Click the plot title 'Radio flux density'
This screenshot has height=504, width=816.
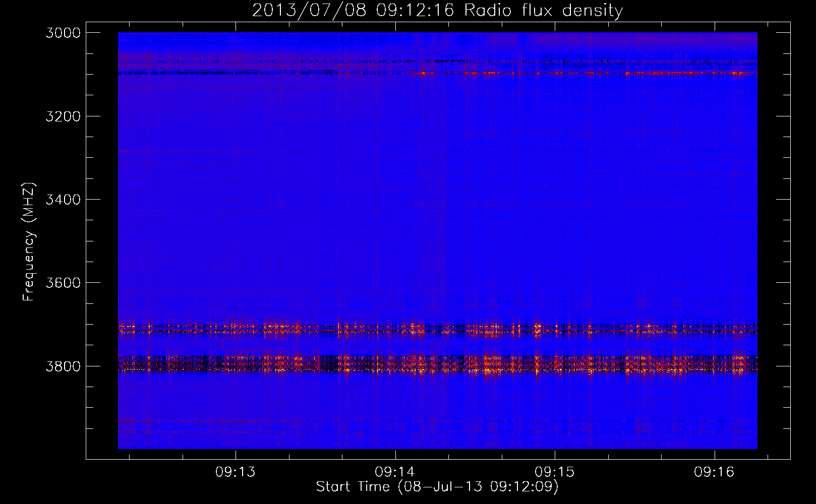point(543,11)
